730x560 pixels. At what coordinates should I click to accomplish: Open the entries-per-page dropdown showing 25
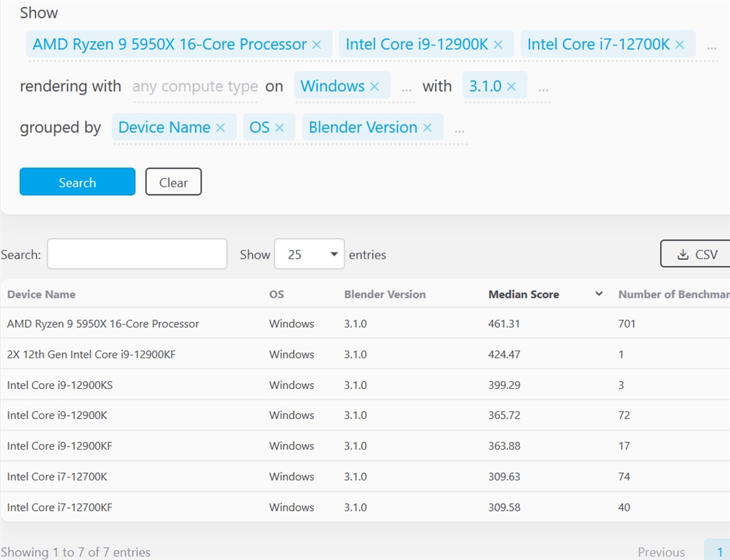(309, 254)
